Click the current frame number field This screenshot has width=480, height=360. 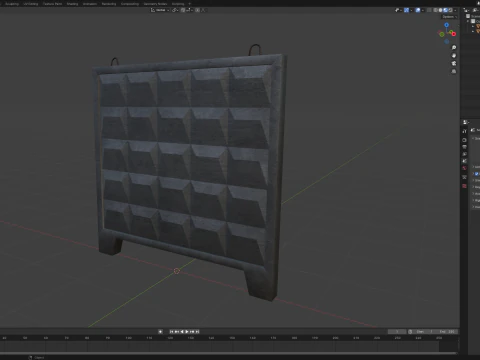coord(397,332)
